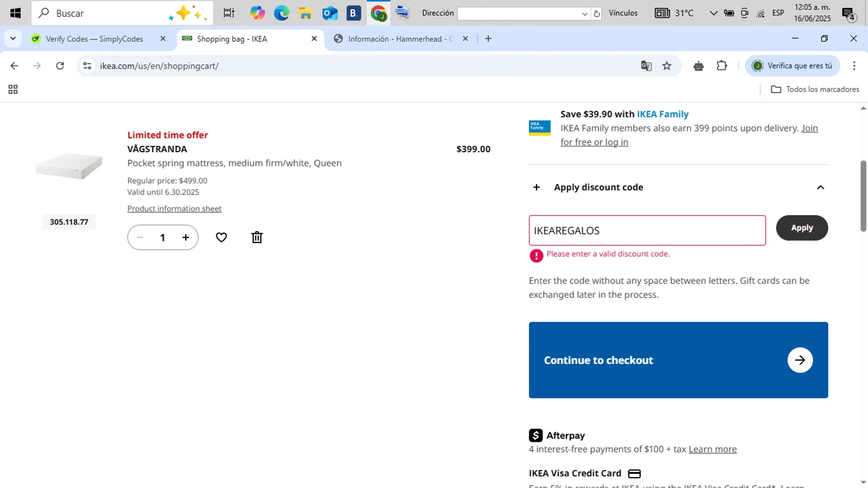Click Continue to checkout button

678,360
